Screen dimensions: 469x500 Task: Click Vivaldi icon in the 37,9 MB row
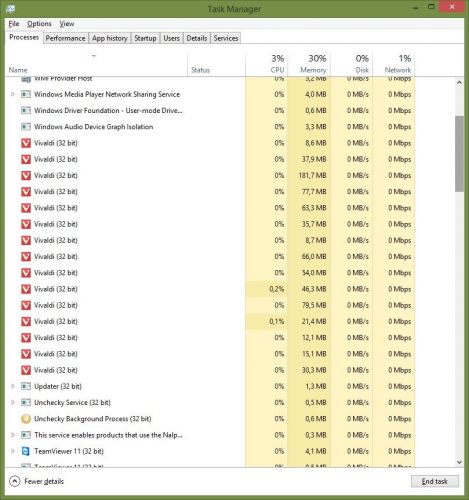(x=26, y=159)
